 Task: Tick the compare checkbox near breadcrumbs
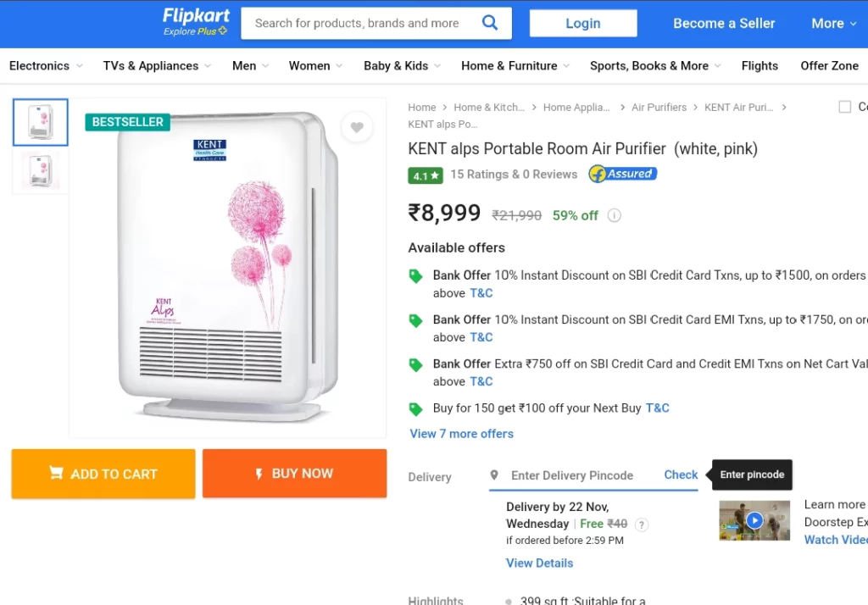[845, 107]
